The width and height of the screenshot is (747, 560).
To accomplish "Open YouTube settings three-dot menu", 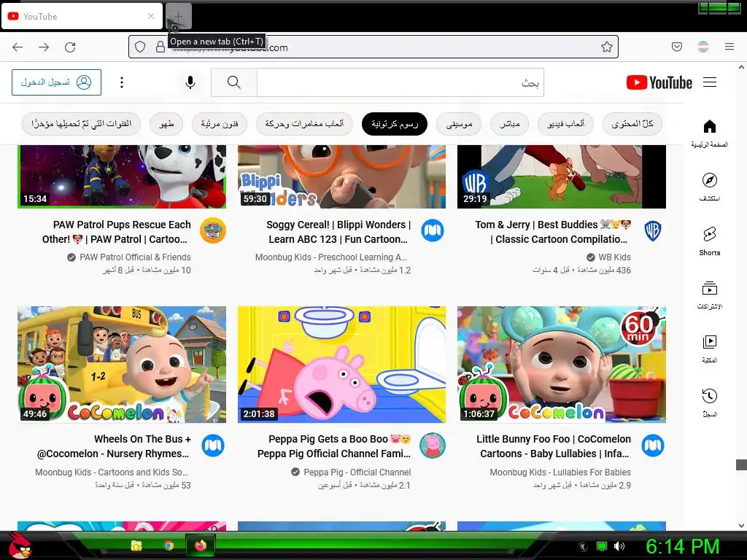I will coord(122,82).
